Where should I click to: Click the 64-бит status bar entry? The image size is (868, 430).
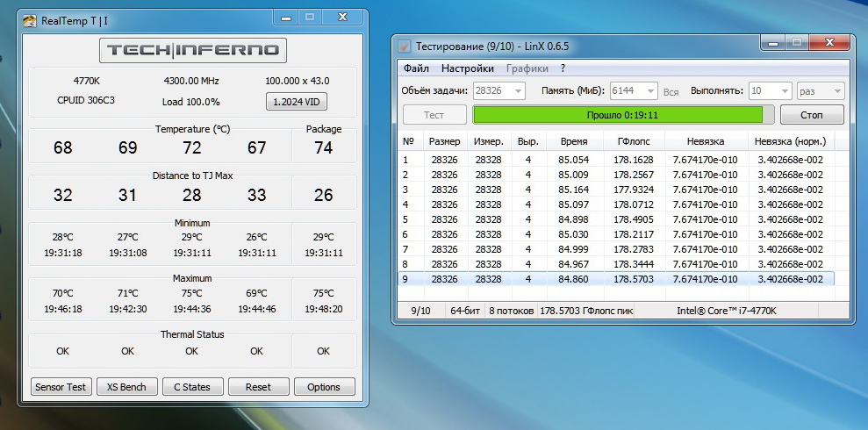coord(465,311)
